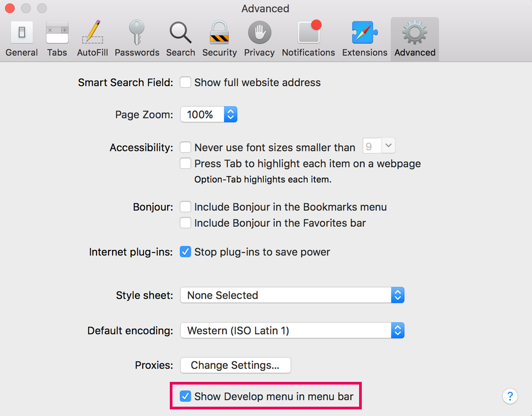This screenshot has height=416, width=532.
Task: Click the Proxies Change Settings button
Action: (x=235, y=365)
